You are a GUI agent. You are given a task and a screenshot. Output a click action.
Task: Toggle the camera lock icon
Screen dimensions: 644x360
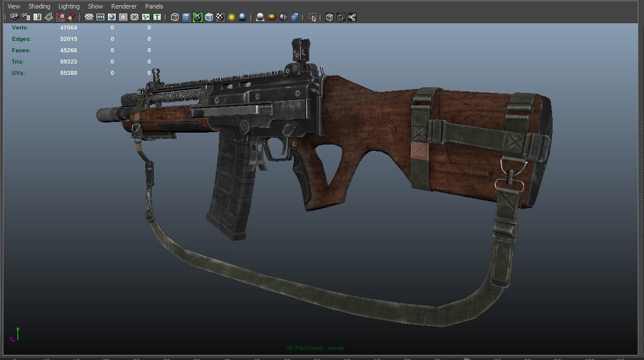(25, 17)
